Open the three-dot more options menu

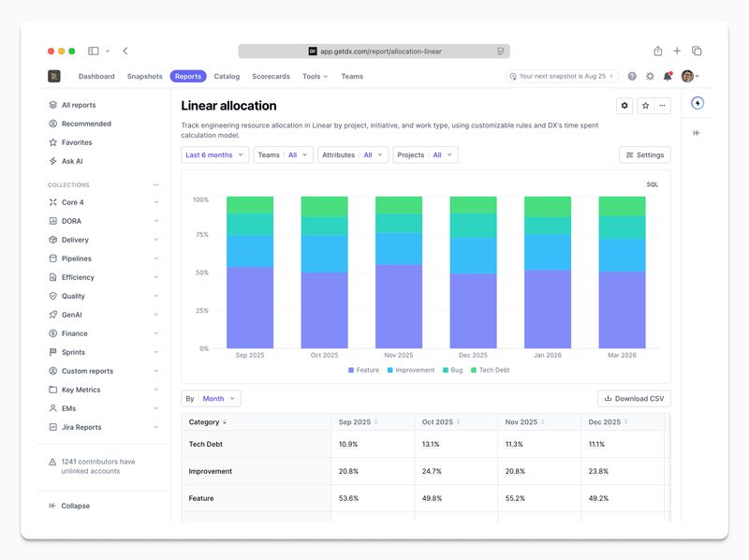tap(662, 106)
